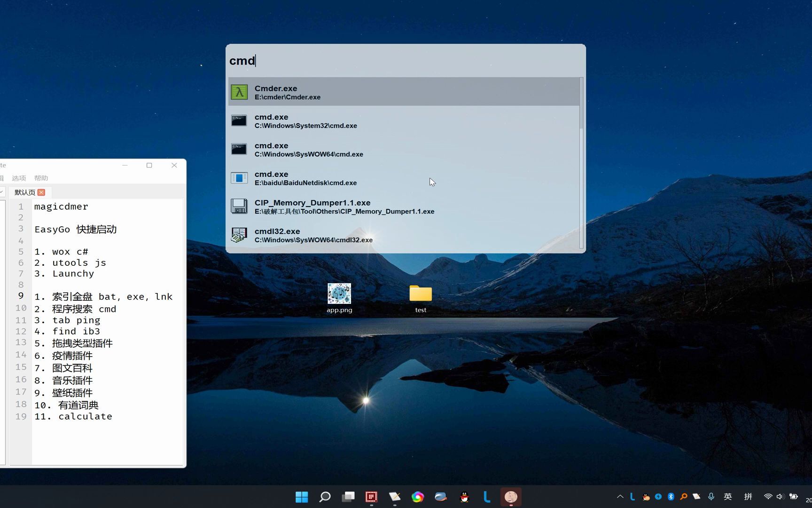Click the EasyGo 快捷启动 line in editor

[x=75, y=229]
